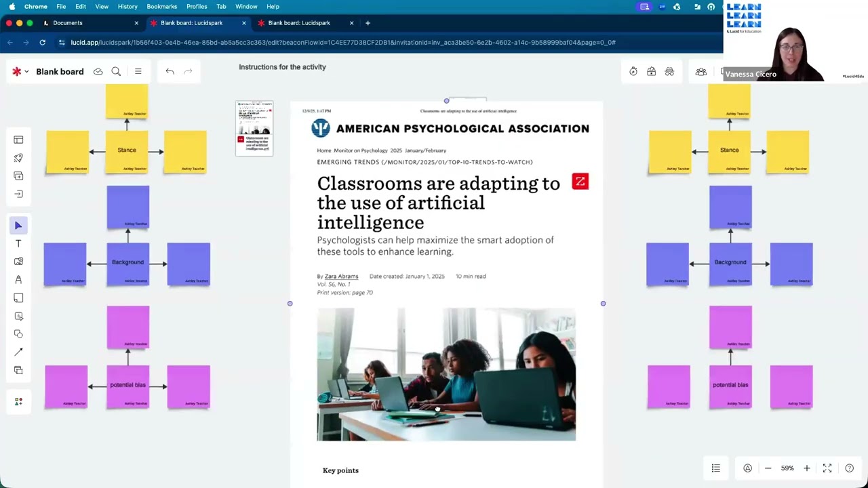
Task: Zoom in with the plus button
Action: tap(807, 468)
